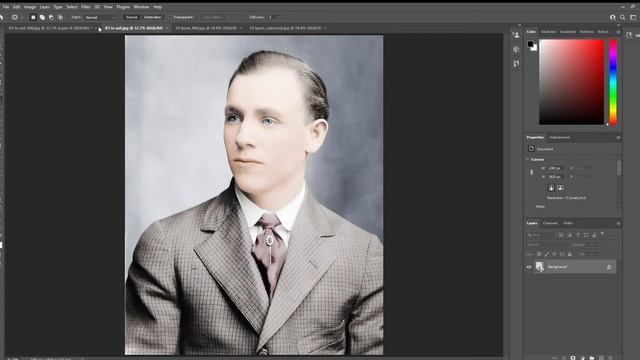Switch to the Actions tab
Screen dimensions: 640x360
point(603,32)
